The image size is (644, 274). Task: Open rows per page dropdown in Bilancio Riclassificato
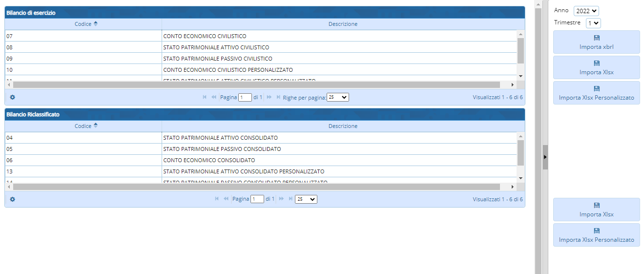306,199
